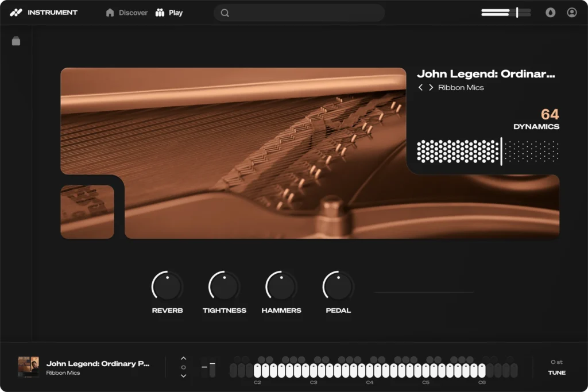
Task: Adjust the DYNAMICS slider
Action: pos(501,151)
